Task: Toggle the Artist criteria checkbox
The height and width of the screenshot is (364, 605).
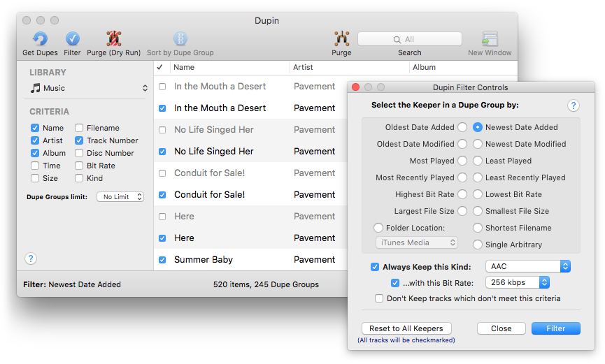Action: click(35, 140)
